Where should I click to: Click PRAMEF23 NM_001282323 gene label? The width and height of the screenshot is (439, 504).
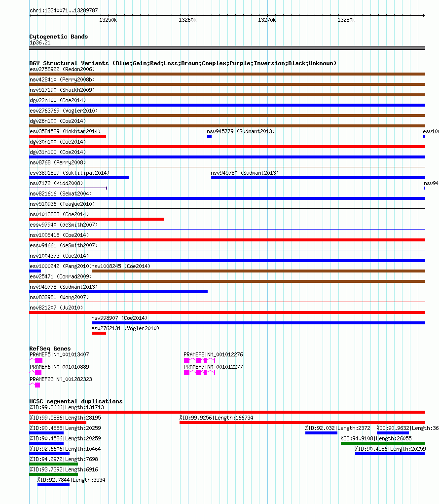coord(61,379)
